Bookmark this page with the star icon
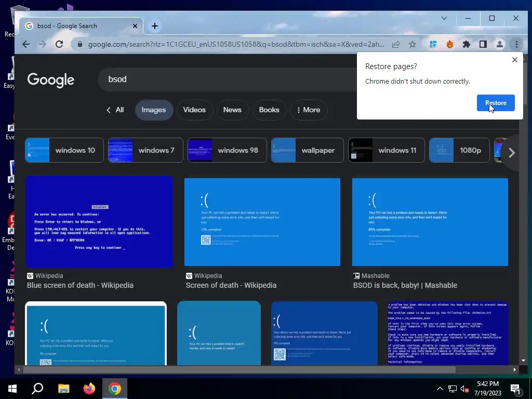 point(412,45)
